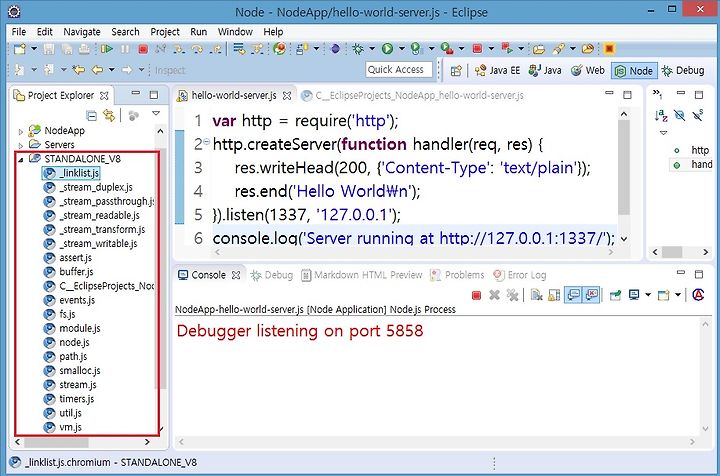Click the green Run launch icon

point(387,49)
